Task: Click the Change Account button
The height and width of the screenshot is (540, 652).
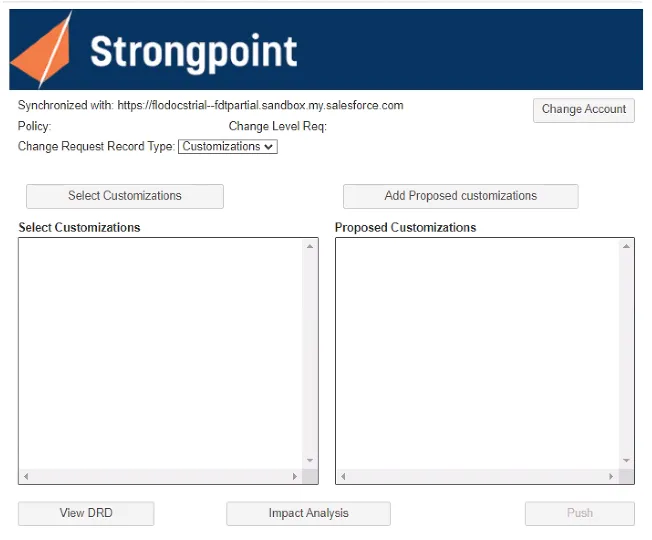Action: point(583,110)
